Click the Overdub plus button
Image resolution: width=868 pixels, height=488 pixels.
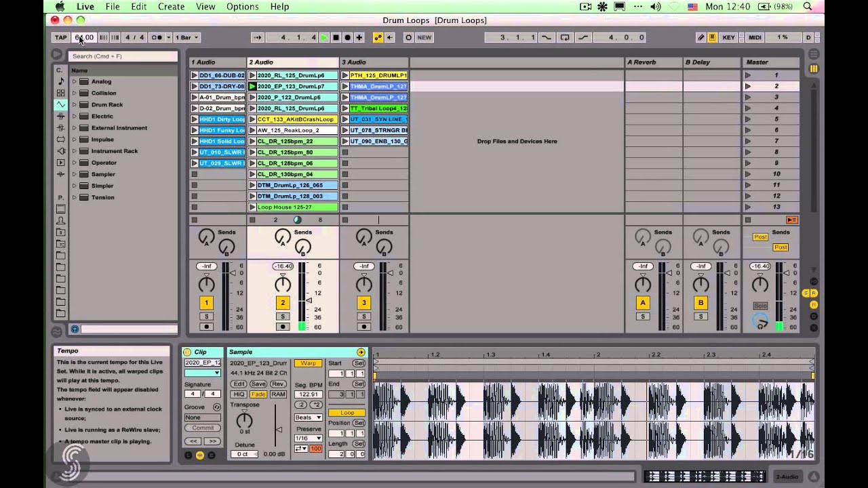[x=359, y=37]
